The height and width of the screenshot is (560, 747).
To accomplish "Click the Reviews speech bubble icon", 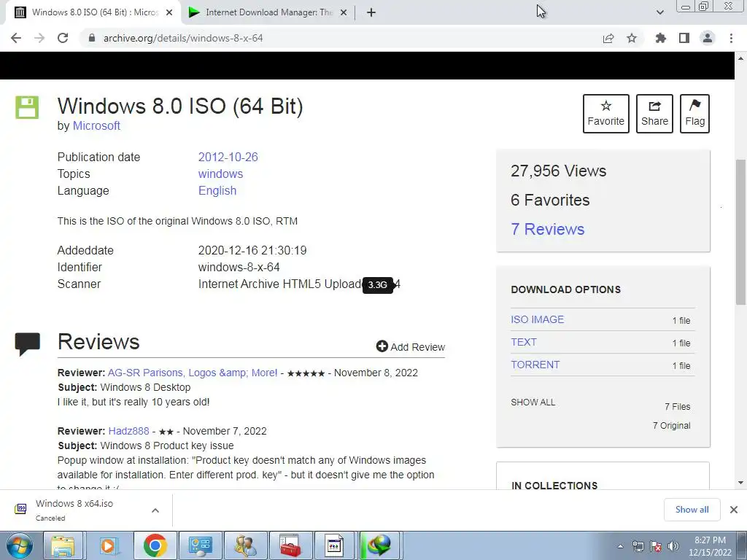I will point(27,344).
